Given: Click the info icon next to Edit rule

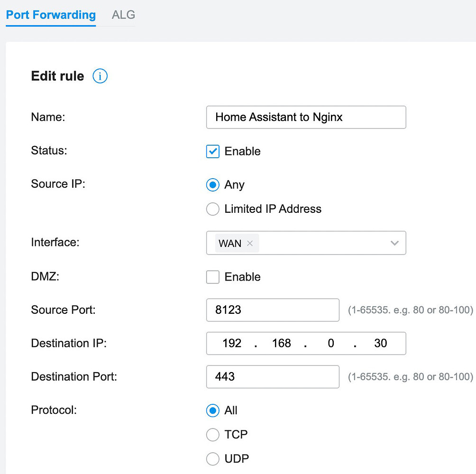Looking at the screenshot, I should tap(100, 76).
